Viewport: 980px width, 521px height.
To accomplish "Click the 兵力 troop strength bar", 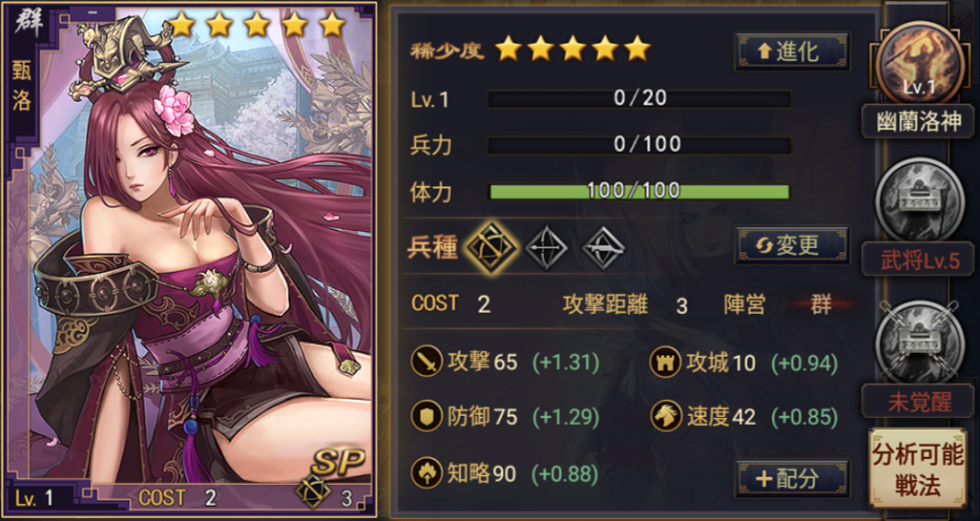I will click(639, 145).
